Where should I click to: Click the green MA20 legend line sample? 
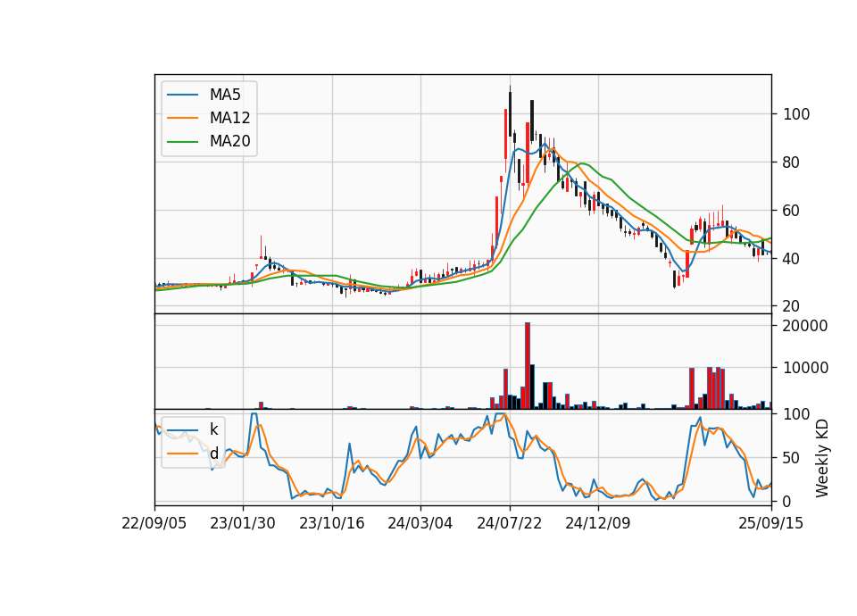(182, 142)
